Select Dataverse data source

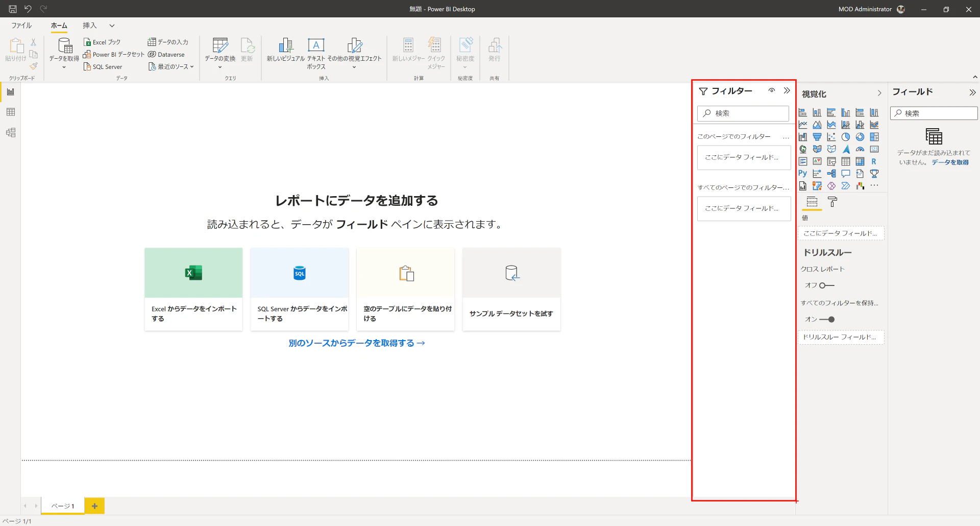tap(166, 54)
